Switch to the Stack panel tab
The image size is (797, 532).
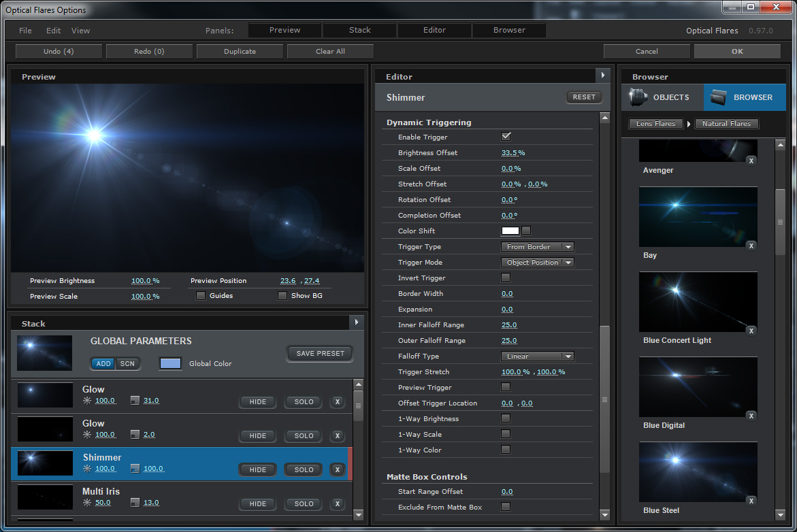359,30
